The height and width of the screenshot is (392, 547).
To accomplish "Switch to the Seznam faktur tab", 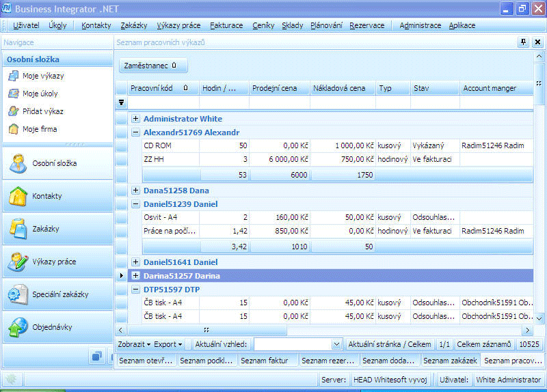I will click(x=268, y=361).
